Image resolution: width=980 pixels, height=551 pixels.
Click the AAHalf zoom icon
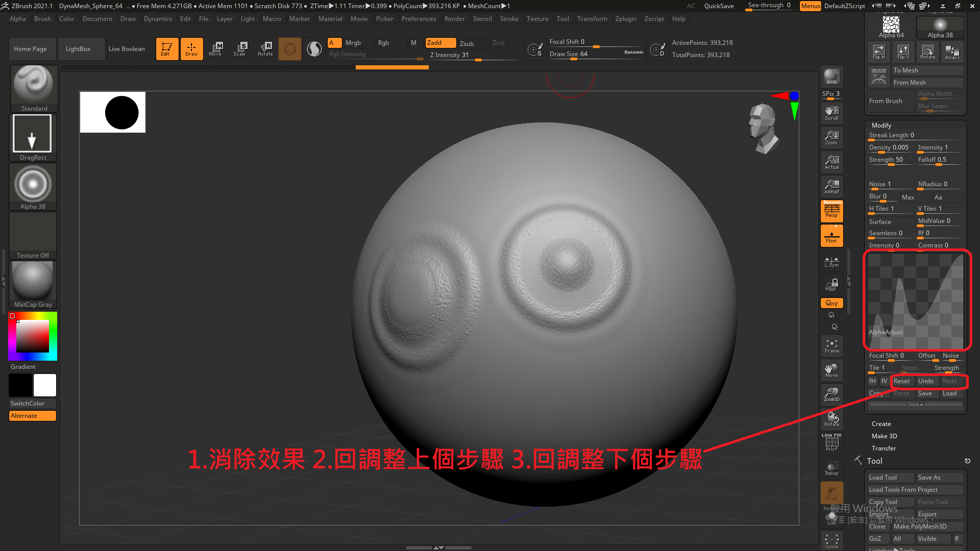831,187
